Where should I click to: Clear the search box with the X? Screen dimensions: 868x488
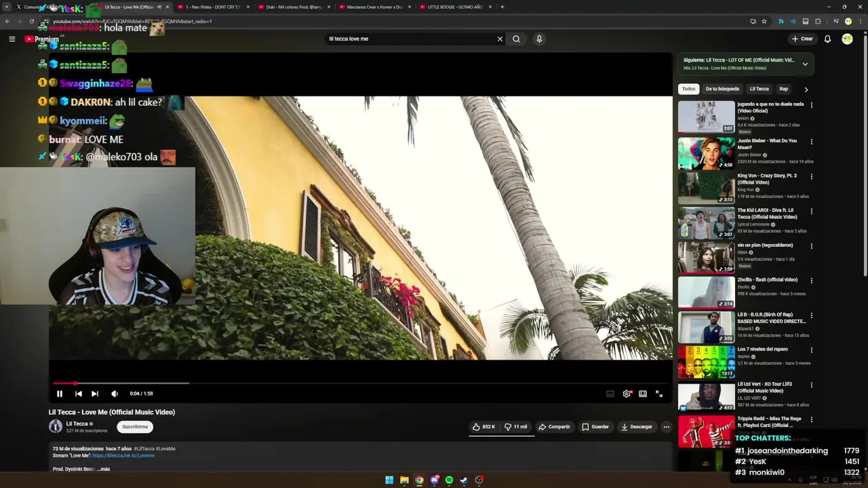pos(500,39)
